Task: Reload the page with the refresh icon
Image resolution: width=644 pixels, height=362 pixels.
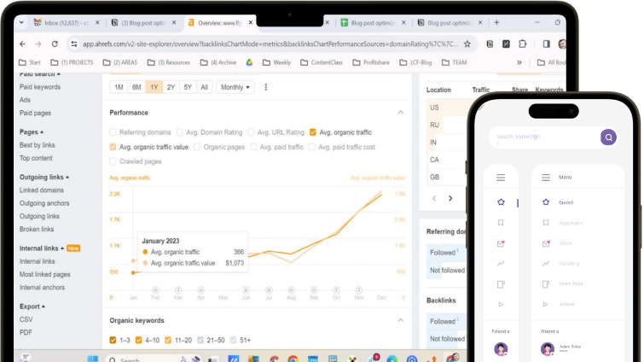Action: 55,44
